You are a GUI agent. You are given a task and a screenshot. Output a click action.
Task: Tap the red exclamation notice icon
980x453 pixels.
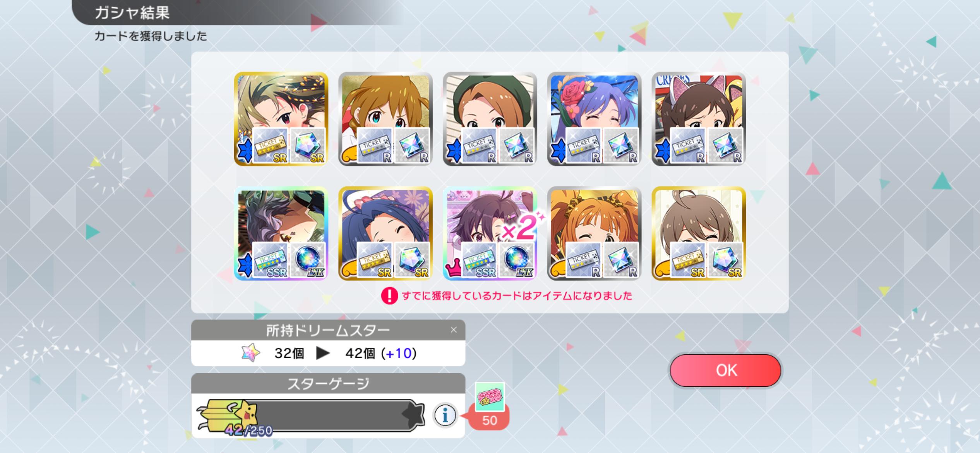point(389,296)
